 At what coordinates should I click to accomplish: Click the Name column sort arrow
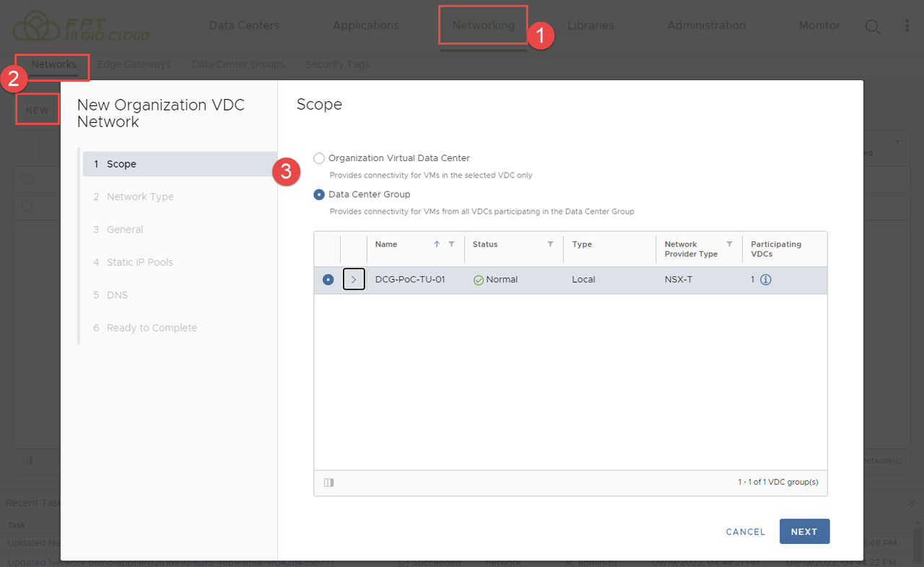tap(437, 244)
